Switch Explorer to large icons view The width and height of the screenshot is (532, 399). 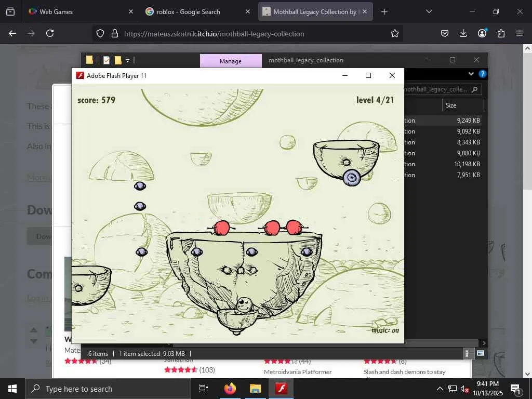click(x=480, y=353)
